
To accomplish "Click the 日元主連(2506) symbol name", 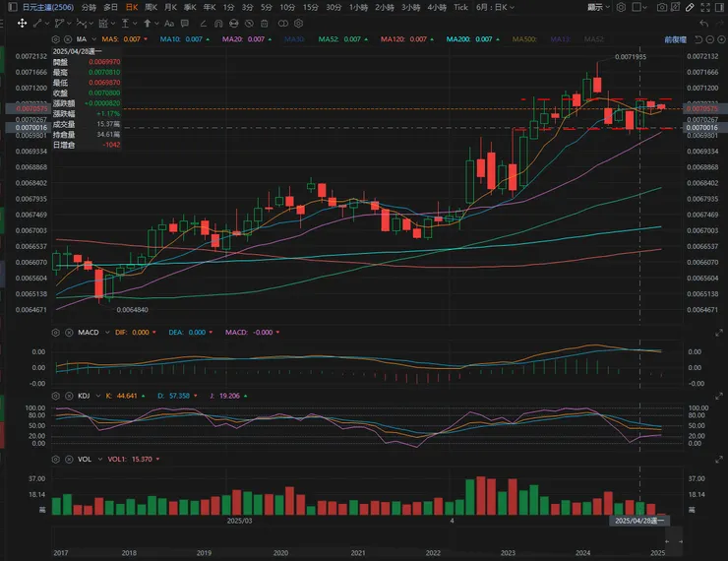I will tap(48, 7).
